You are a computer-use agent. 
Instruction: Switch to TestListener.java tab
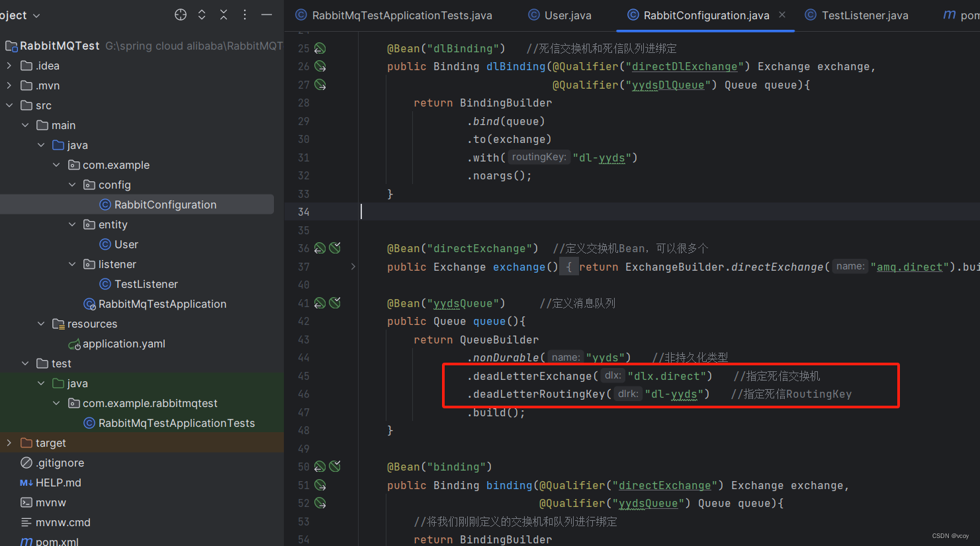click(857, 15)
